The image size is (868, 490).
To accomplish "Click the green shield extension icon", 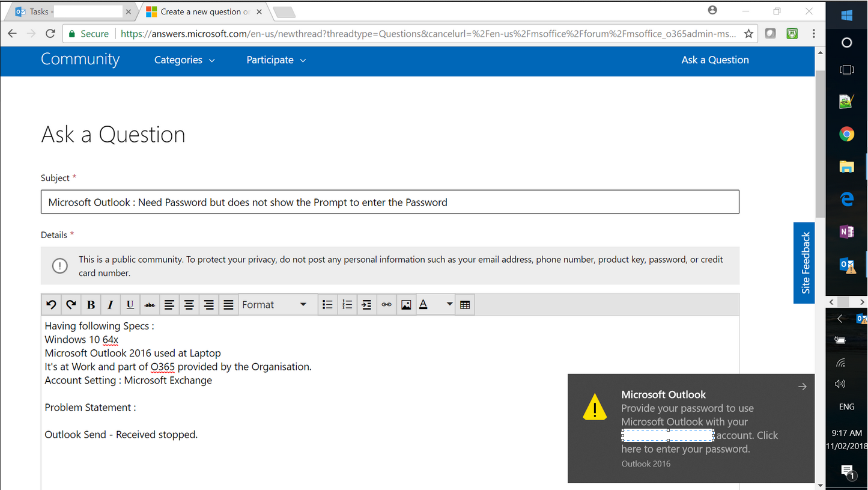I will [x=792, y=34].
